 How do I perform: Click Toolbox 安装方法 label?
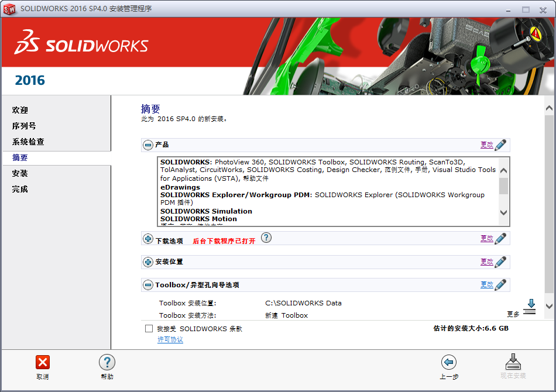(x=188, y=315)
